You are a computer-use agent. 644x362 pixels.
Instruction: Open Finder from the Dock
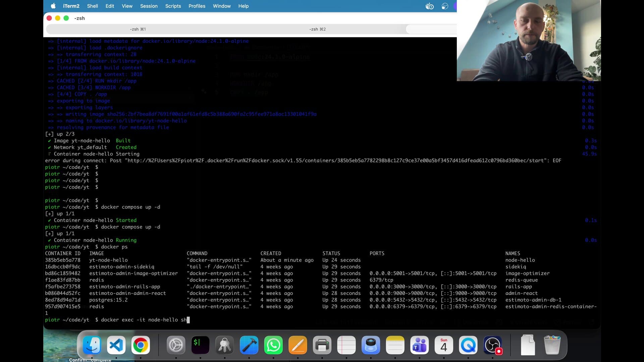92,345
